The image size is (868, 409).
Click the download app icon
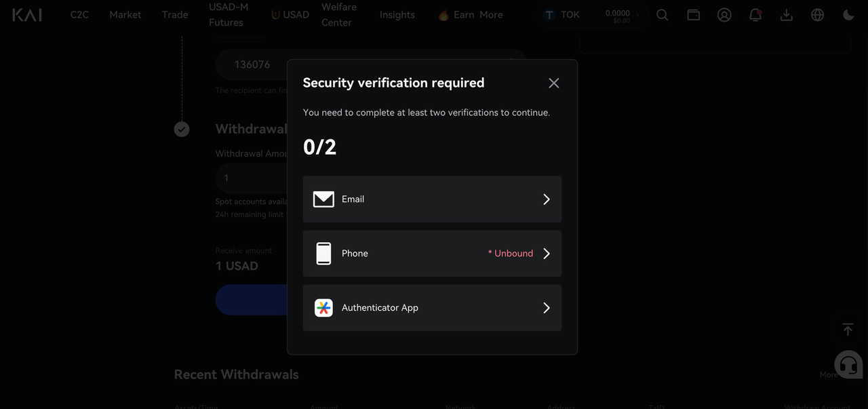787,15
